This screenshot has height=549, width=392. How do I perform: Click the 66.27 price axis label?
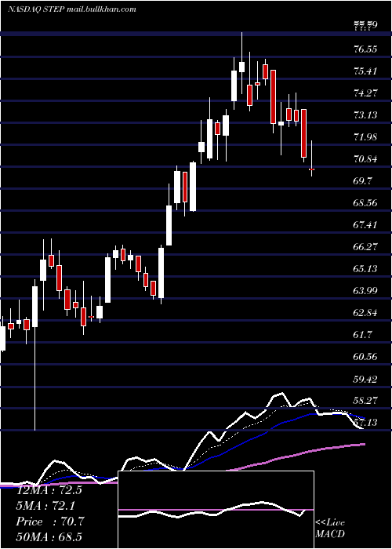click(x=365, y=246)
